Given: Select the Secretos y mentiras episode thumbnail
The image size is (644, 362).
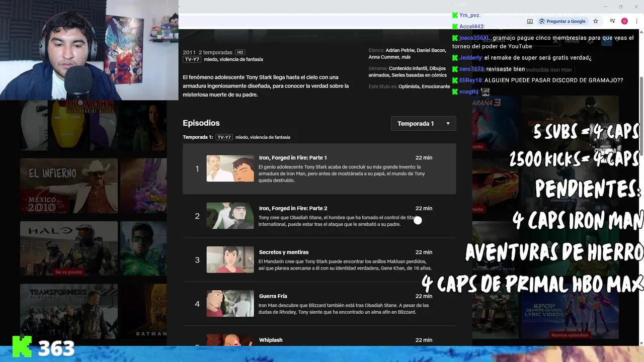Looking at the screenshot, I should 230,259.
